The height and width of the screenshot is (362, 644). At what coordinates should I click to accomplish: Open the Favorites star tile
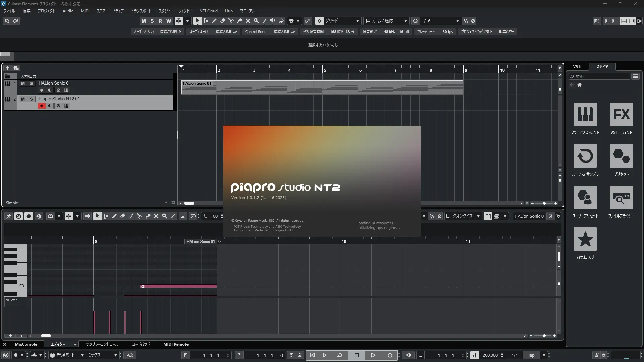[x=585, y=239]
